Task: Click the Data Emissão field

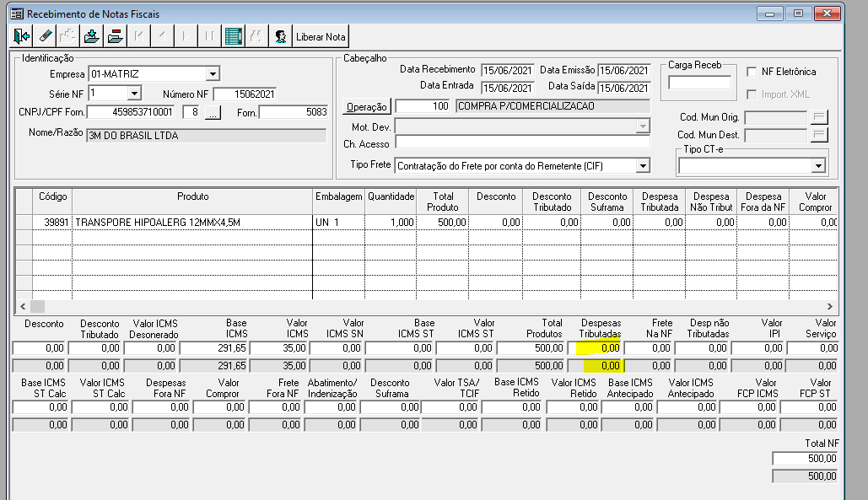Action: point(624,70)
